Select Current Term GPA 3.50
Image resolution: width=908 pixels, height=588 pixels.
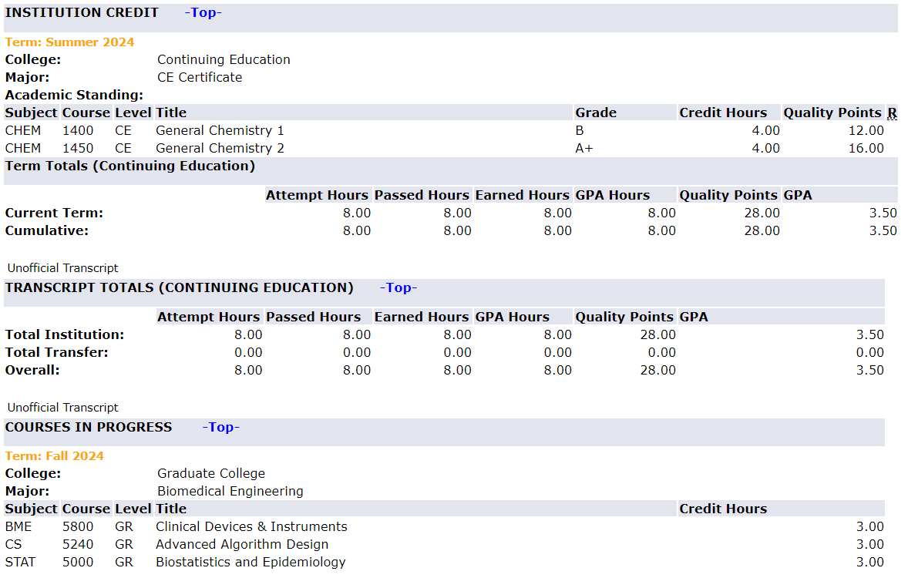point(883,213)
